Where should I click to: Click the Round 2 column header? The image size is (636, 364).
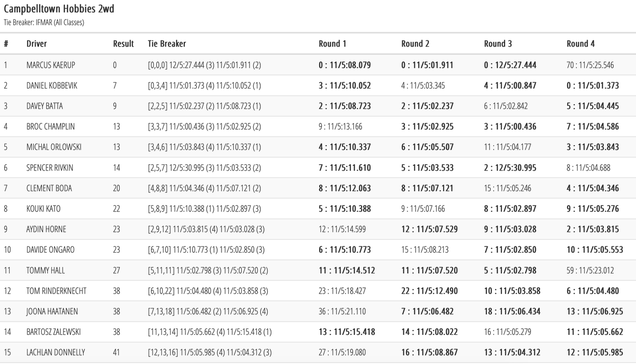click(415, 43)
